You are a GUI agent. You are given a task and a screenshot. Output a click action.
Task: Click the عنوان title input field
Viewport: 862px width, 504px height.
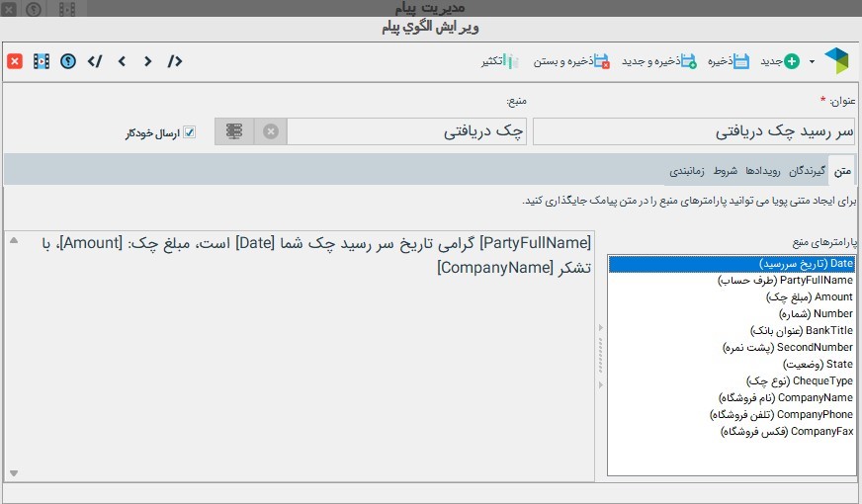(693, 131)
